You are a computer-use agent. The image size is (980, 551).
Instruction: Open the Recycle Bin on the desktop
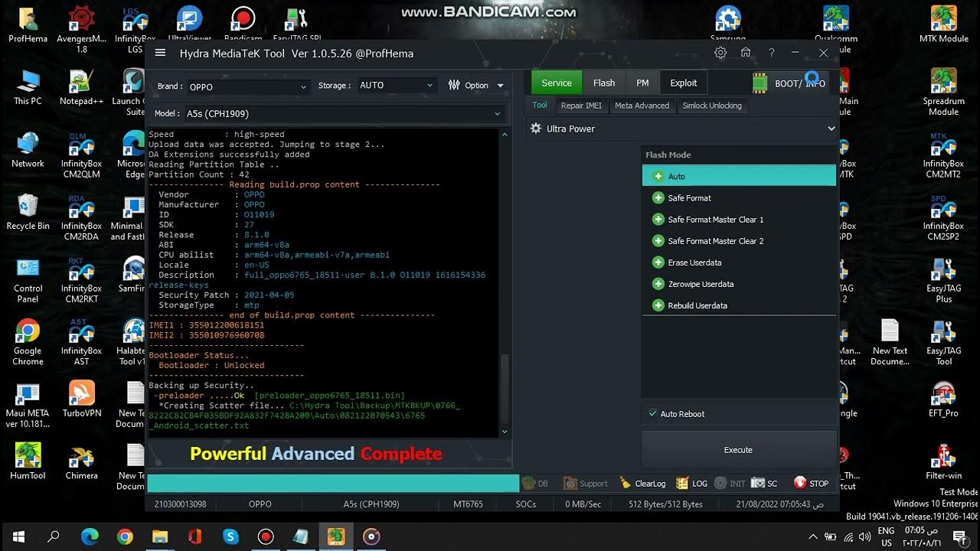click(x=28, y=212)
